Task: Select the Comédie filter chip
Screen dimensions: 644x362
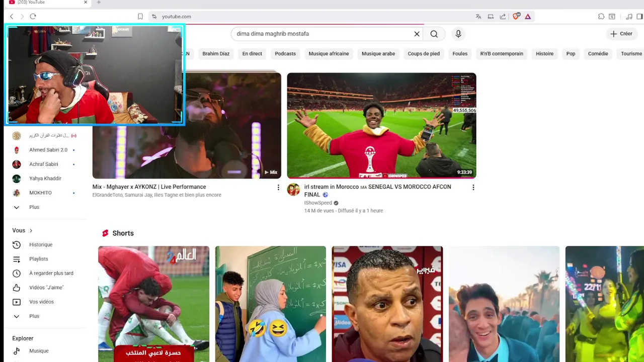Action: click(598, 53)
